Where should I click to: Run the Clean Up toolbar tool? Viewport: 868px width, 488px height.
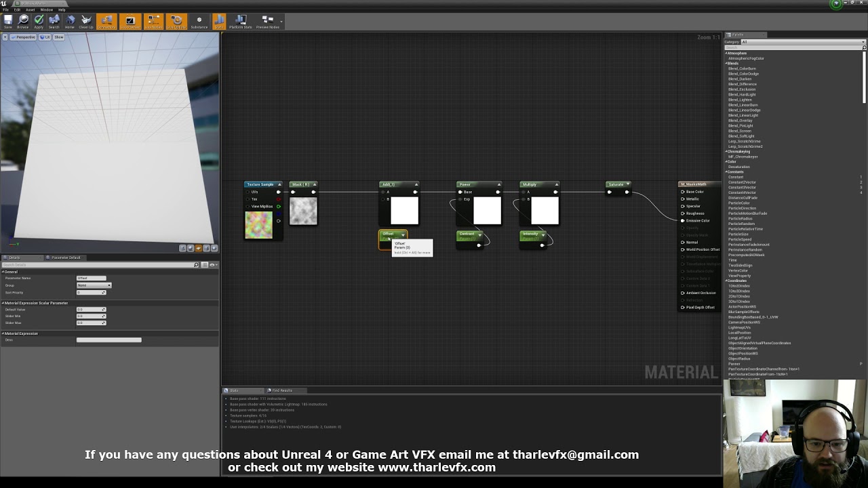pos(86,22)
